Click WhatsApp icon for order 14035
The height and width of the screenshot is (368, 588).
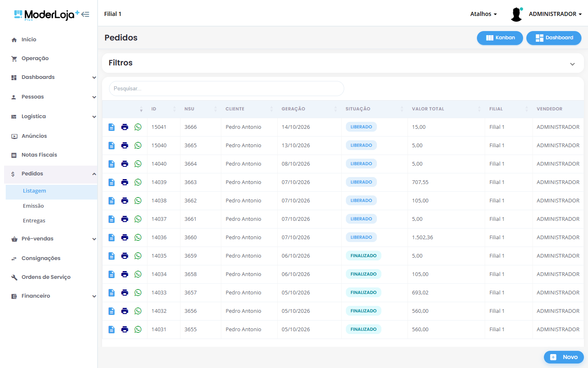point(138,256)
